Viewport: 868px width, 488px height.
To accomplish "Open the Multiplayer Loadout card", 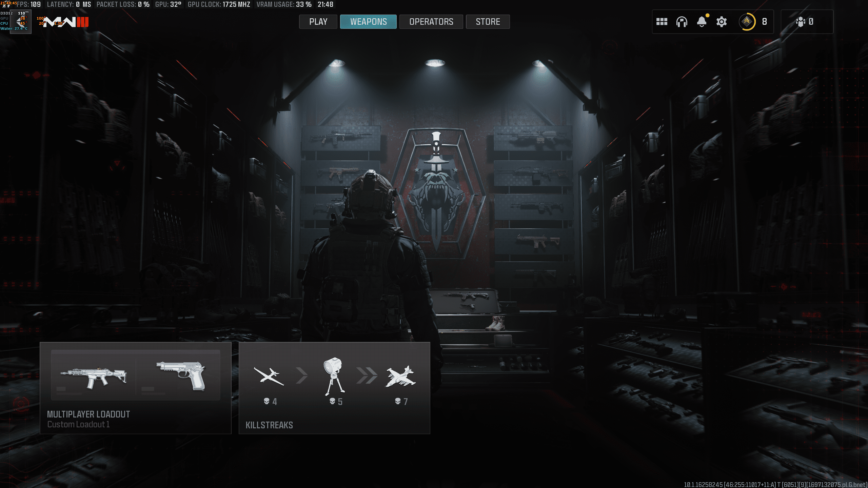I will (136, 388).
